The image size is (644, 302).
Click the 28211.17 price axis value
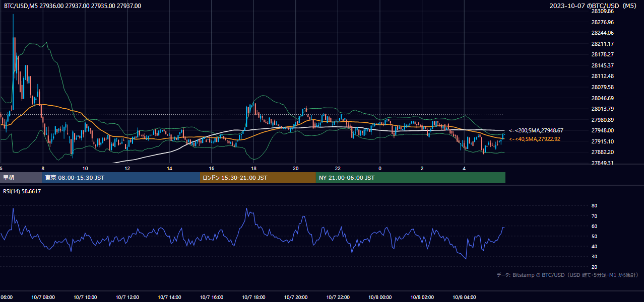click(x=602, y=44)
